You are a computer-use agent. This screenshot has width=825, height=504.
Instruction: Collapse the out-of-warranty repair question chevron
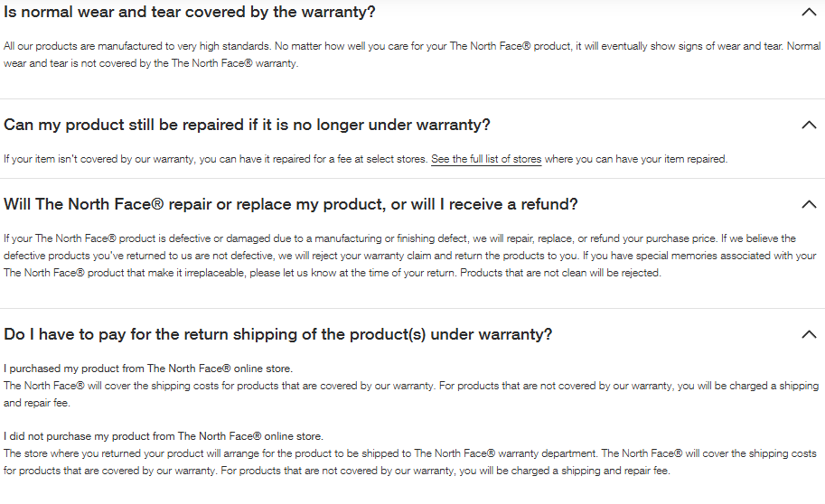[809, 125]
